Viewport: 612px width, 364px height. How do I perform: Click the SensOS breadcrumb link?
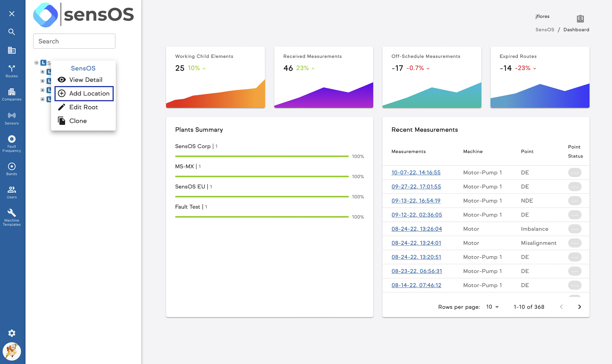[x=545, y=29]
